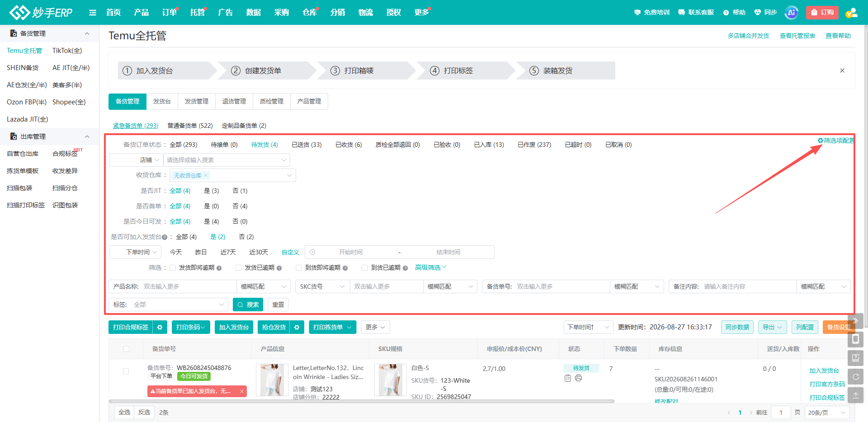868x422 pixels.
Task: Click the printer icon under 待发货
Action: pyautogui.click(x=578, y=378)
